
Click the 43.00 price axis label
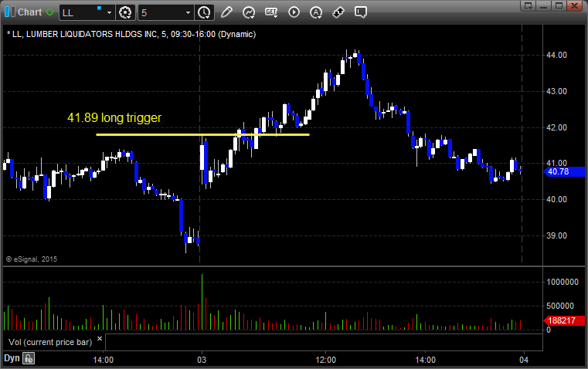pyautogui.click(x=556, y=91)
